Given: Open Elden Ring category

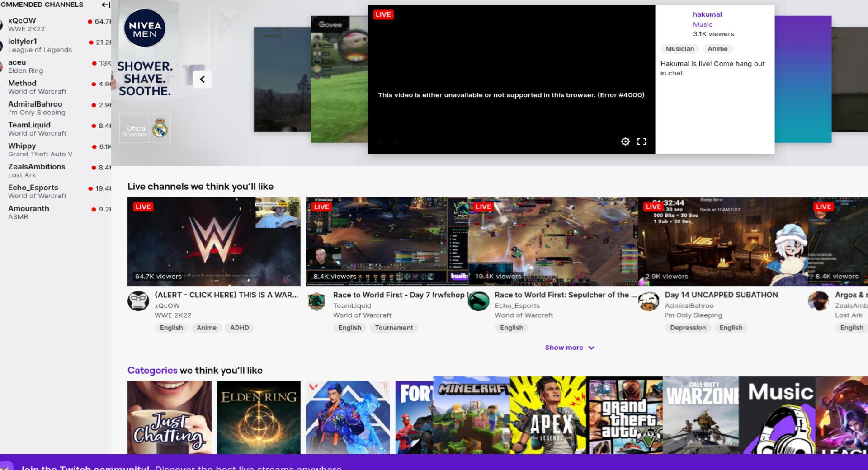Looking at the screenshot, I should click(259, 417).
